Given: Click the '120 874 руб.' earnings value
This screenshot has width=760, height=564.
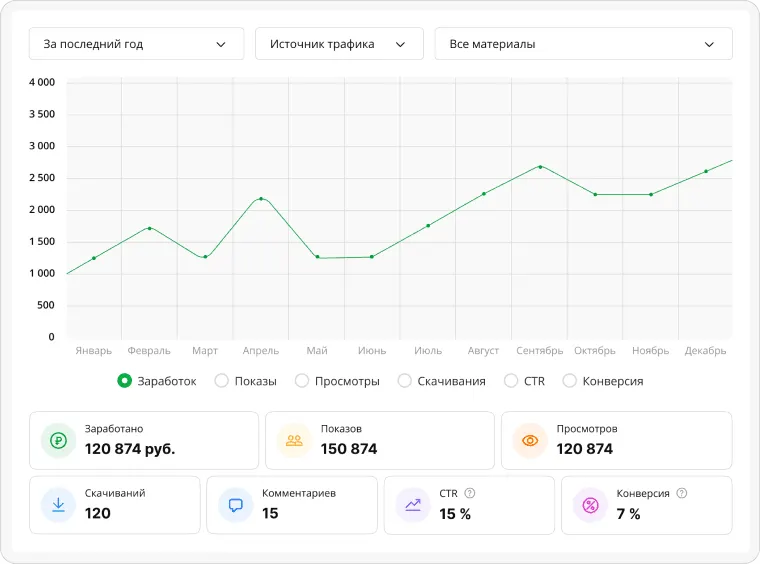Looking at the screenshot, I should pyautogui.click(x=130, y=449).
